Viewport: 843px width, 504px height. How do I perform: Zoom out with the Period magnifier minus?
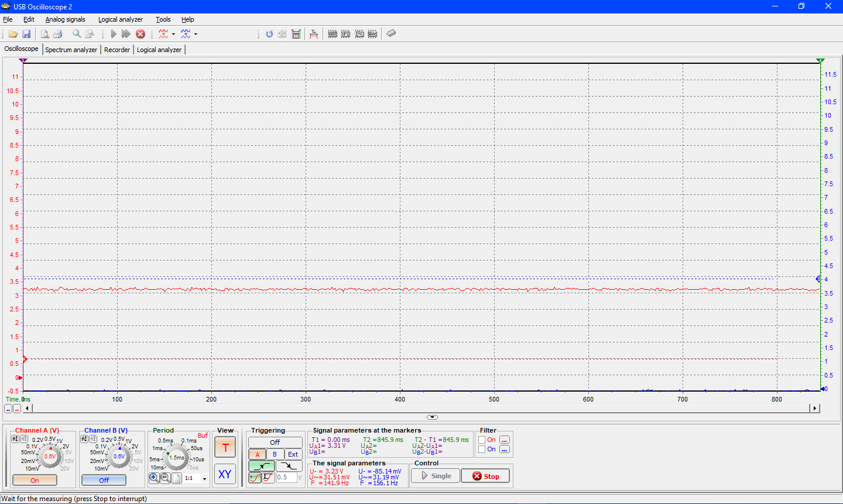(x=165, y=478)
